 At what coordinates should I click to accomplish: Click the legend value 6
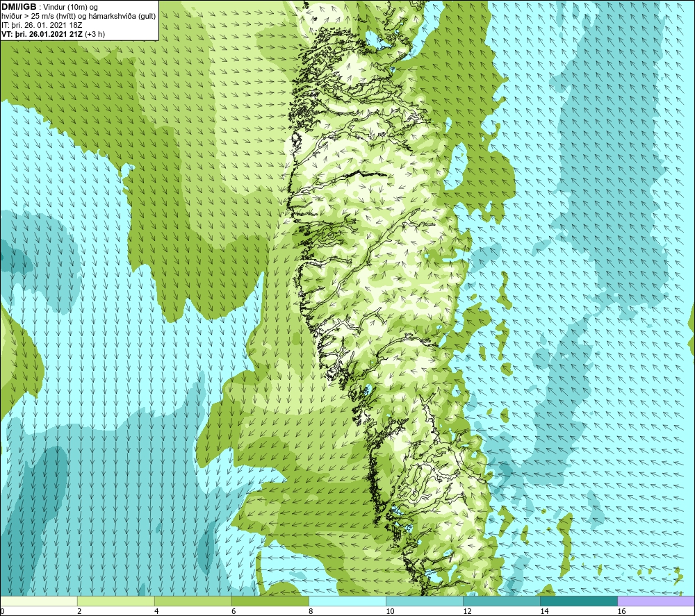234,612
